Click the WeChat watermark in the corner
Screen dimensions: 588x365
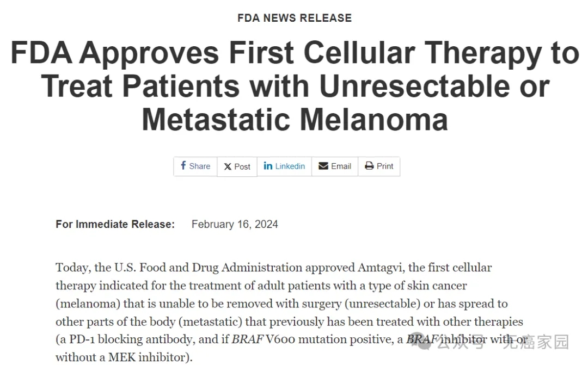[x=504, y=342]
